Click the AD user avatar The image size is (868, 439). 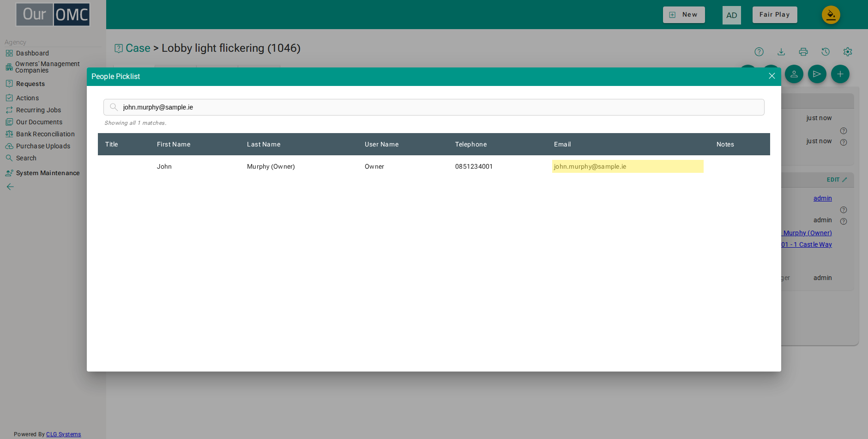pos(731,15)
